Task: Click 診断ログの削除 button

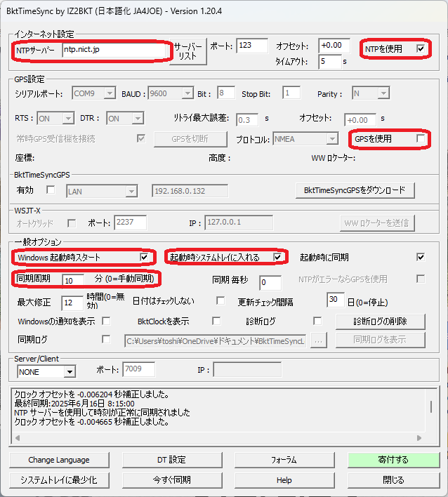Action: 380,322
